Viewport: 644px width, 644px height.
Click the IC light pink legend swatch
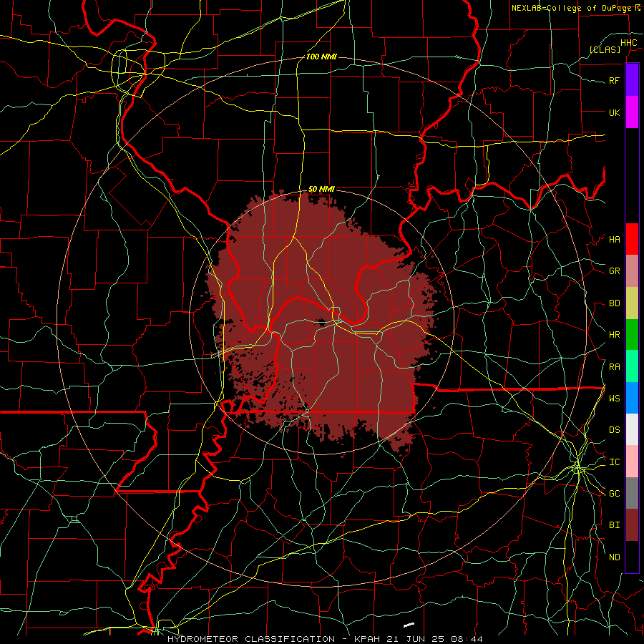click(632, 462)
